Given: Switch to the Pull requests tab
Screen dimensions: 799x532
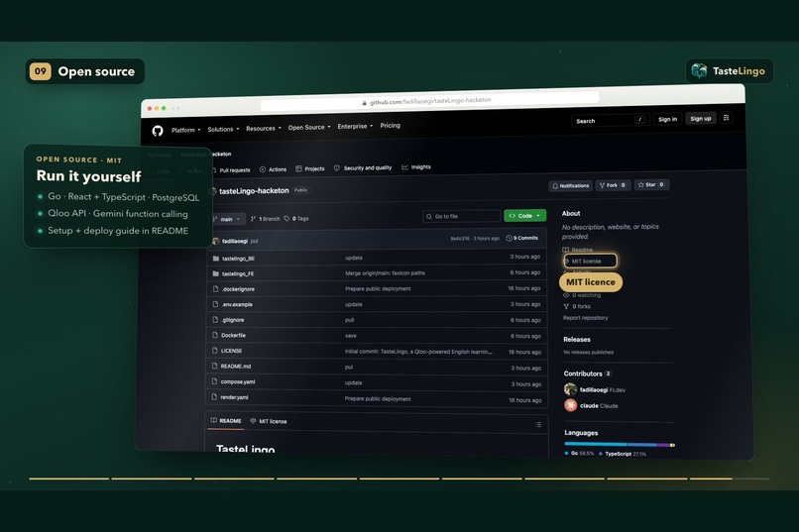Looking at the screenshot, I should [231, 170].
